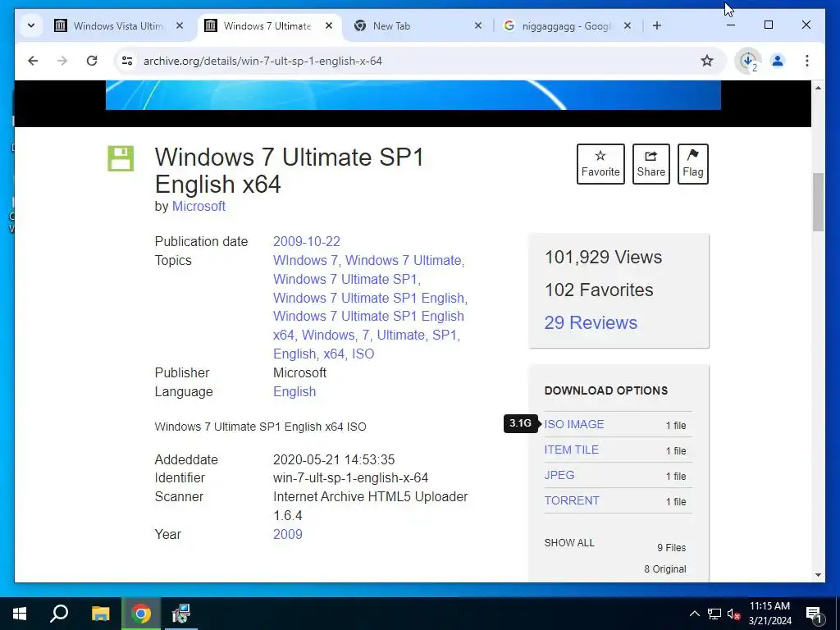Open the 29 Reviews link
This screenshot has width=840, height=630.
pos(591,322)
